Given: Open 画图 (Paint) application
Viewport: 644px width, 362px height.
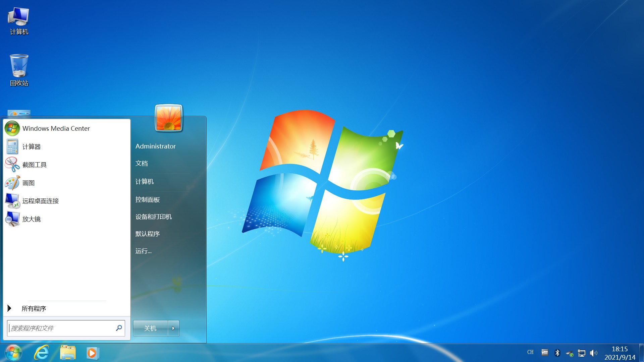Looking at the screenshot, I should pos(28,183).
